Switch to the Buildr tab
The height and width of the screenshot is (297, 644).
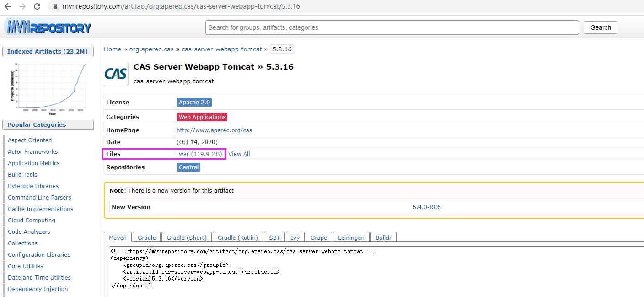383,238
